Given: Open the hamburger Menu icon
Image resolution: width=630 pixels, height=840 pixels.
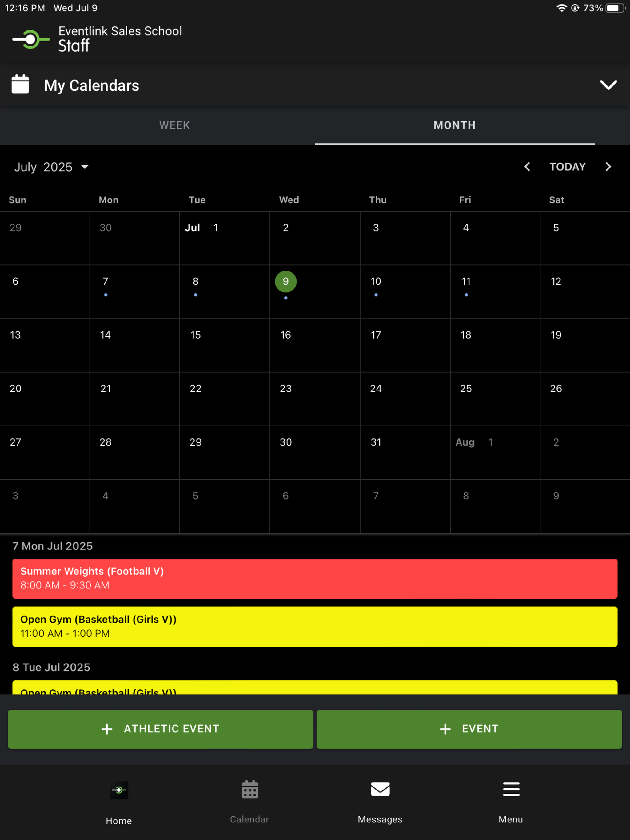Looking at the screenshot, I should (x=511, y=789).
